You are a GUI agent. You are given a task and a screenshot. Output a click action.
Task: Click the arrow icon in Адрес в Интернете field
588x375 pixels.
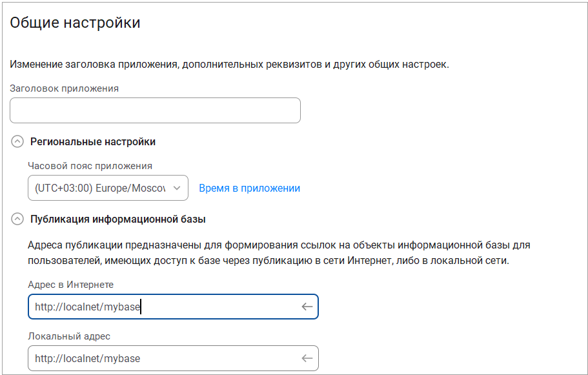pos(307,307)
